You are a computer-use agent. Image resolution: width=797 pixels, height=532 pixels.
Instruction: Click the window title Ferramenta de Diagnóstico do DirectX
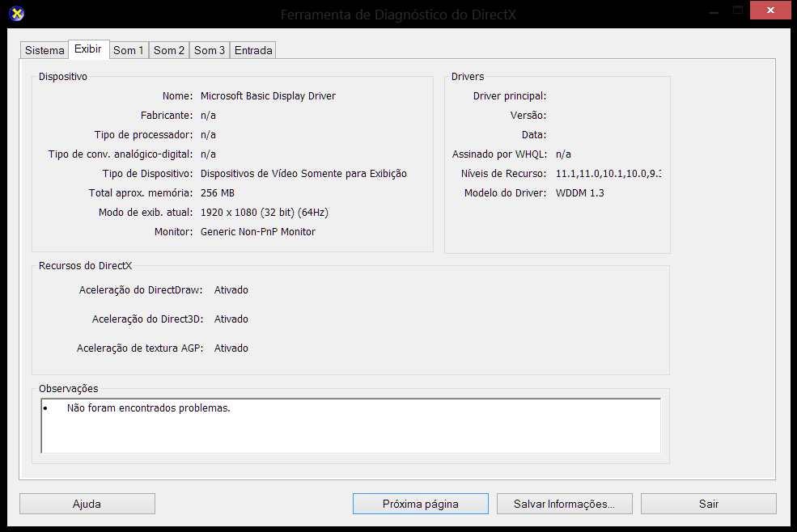[398, 15]
